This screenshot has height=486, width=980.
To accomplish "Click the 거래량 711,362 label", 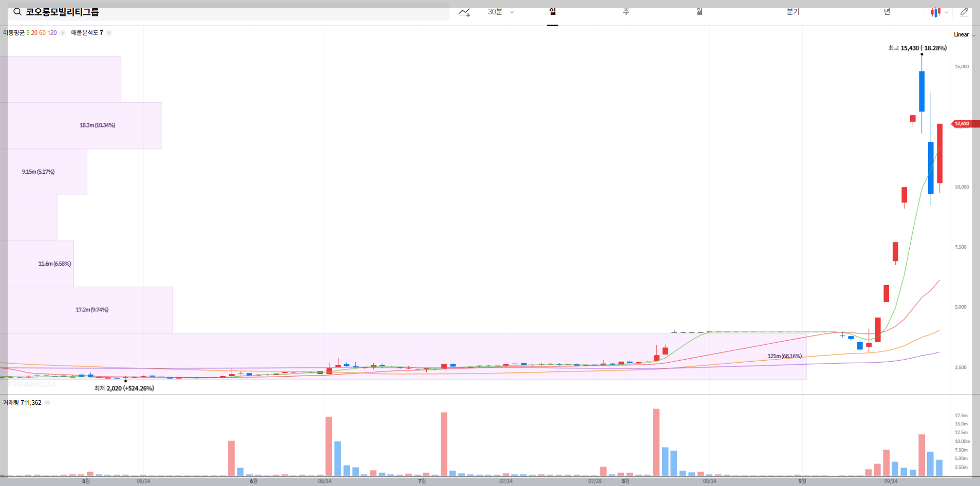I will pos(22,403).
